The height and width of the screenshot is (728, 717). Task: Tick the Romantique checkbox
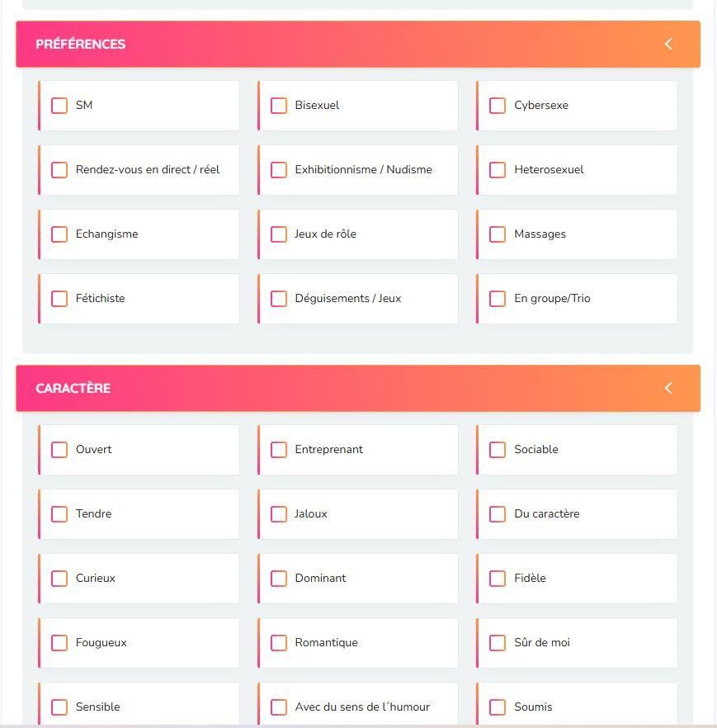(279, 643)
